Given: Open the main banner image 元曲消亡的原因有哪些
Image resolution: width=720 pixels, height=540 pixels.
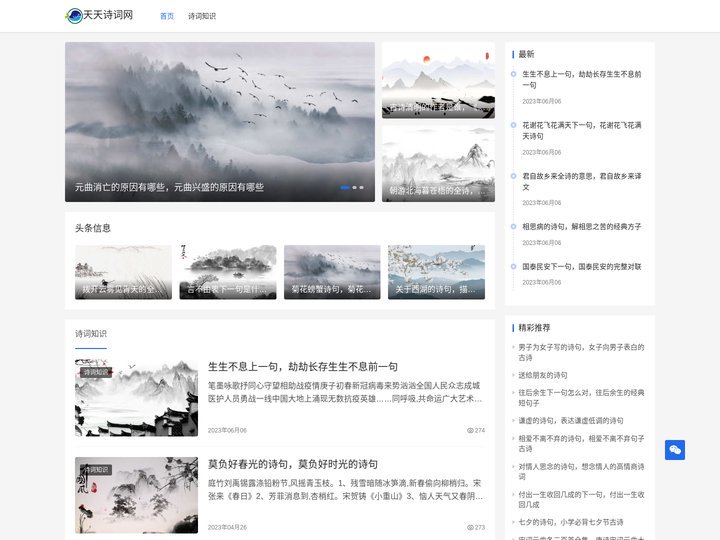Looking at the screenshot, I should click(x=219, y=122).
